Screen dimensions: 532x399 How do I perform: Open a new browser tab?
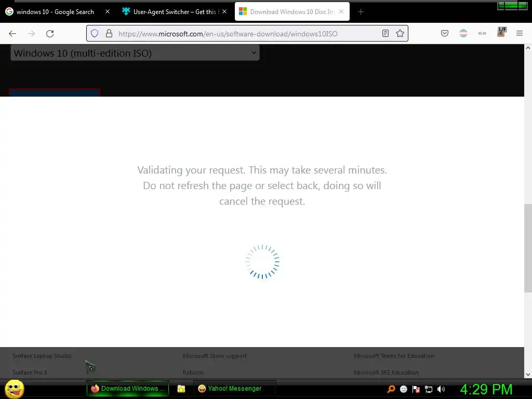click(x=361, y=12)
